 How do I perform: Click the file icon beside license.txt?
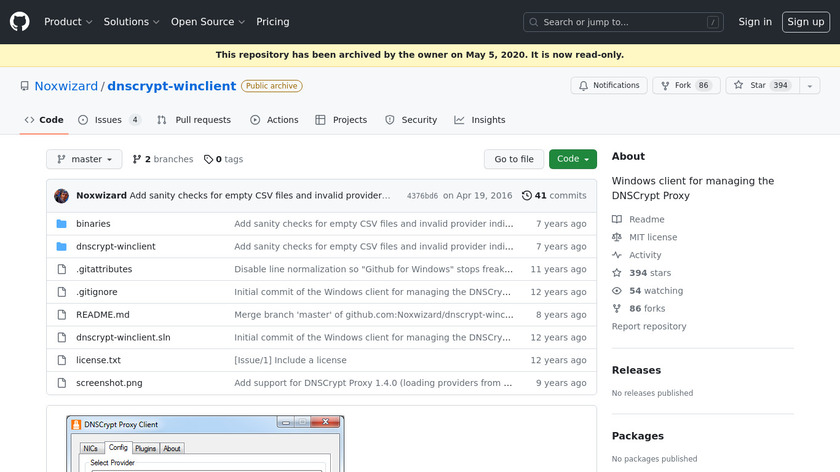coord(61,360)
